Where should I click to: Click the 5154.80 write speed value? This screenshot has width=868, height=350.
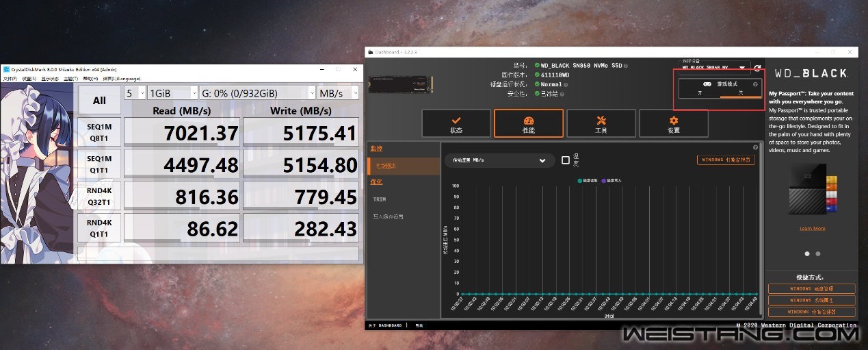click(x=301, y=164)
